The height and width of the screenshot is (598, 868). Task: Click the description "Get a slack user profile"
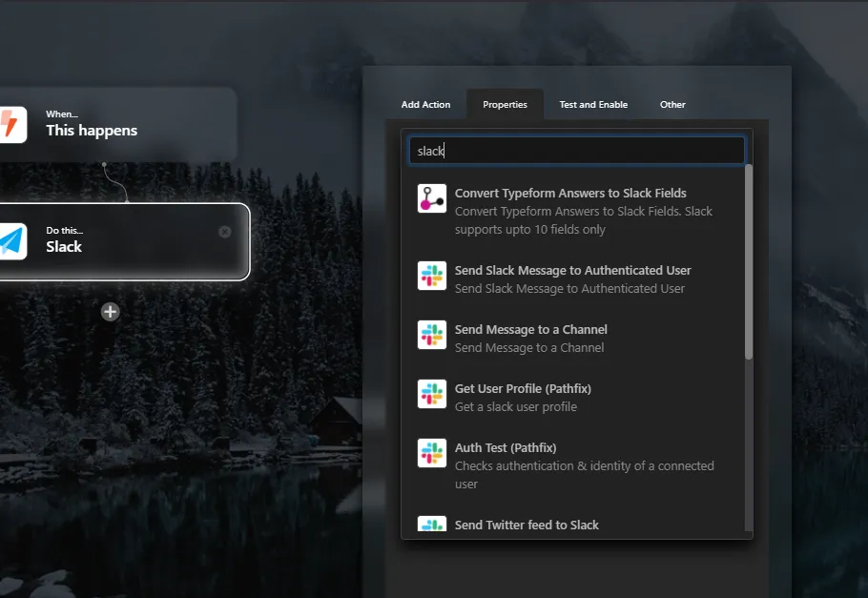pyautogui.click(x=515, y=407)
